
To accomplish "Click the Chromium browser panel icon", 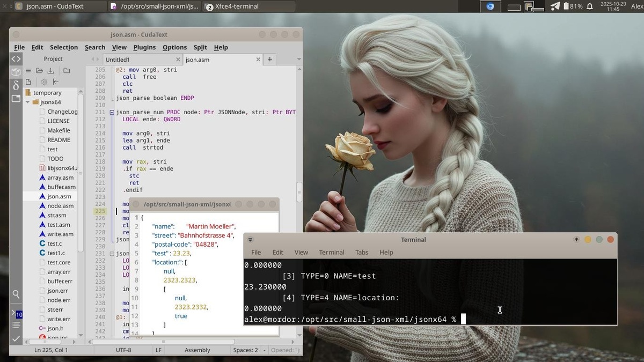I will (490, 6).
